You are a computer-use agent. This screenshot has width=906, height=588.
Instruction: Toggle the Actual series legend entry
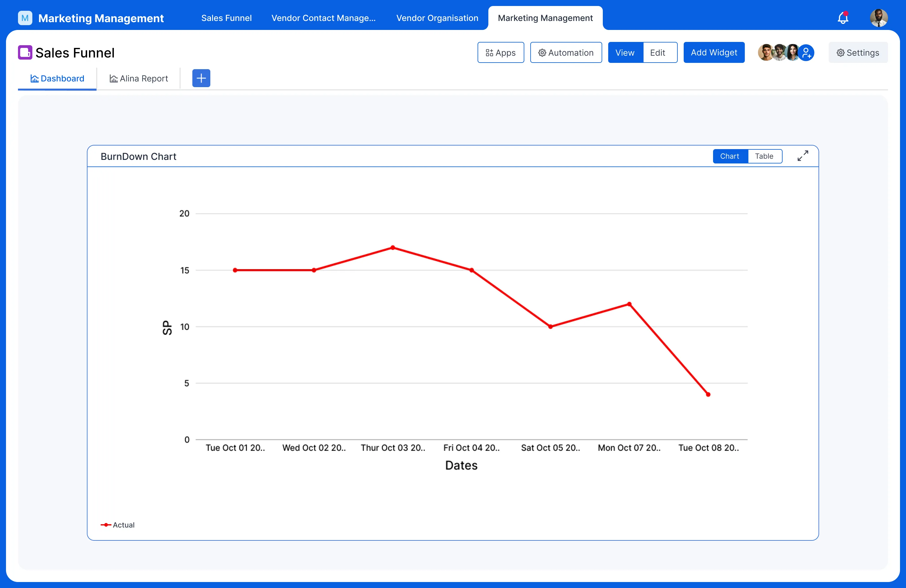[x=118, y=525]
